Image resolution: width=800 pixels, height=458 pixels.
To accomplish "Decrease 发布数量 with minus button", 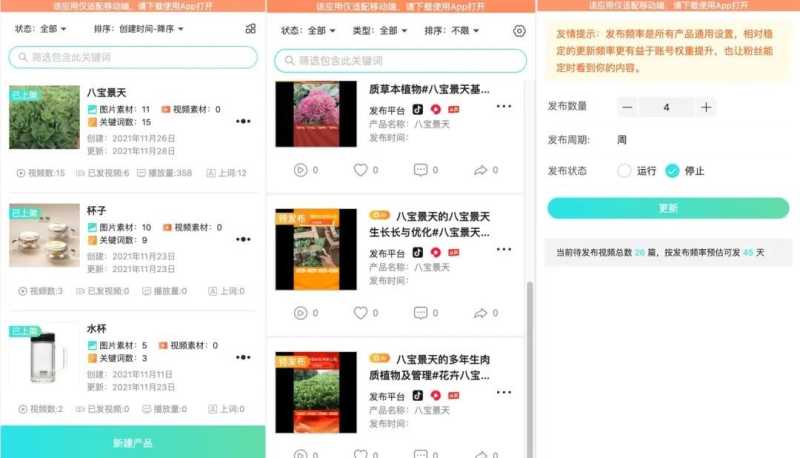I will tap(628, 107).
